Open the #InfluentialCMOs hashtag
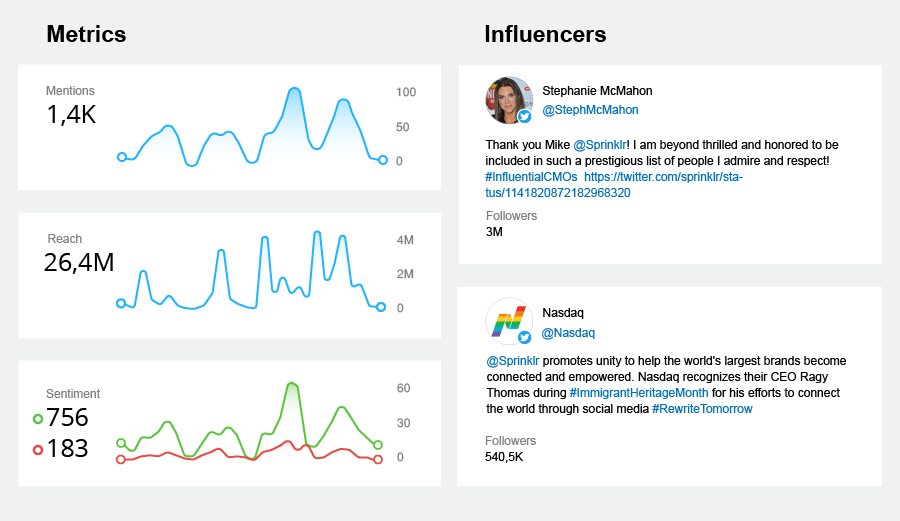This screenshot has width=900, height=521. [531, 177]
